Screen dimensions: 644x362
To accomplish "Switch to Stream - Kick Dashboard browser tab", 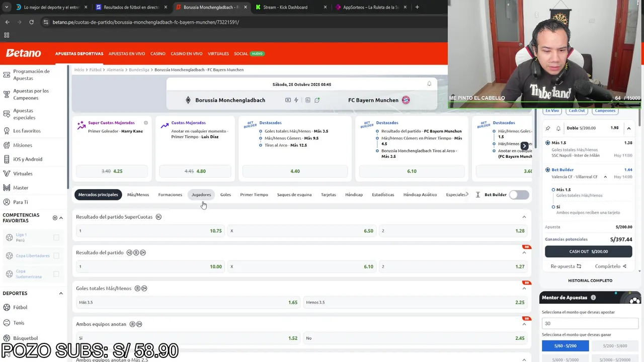I will [x=291, y=7].
